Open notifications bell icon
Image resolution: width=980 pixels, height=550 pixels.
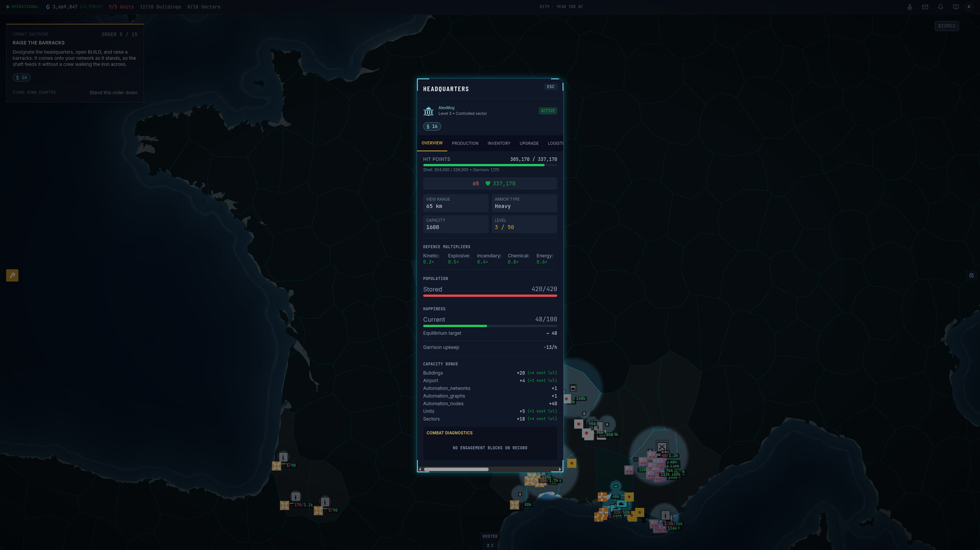[x=940, y=7]
